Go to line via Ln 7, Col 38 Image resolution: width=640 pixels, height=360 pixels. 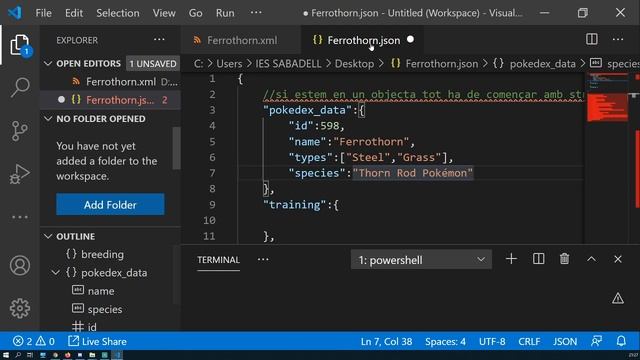386,341
